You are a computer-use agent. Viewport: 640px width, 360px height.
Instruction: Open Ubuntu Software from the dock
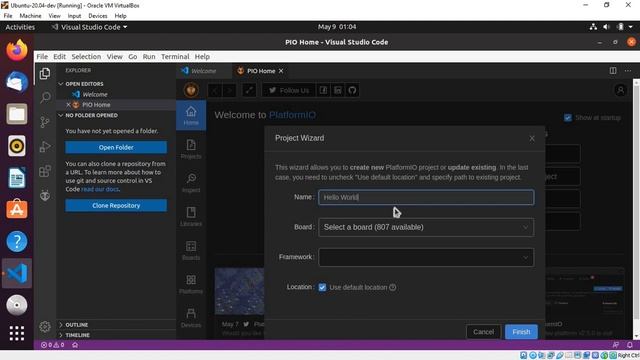click(x=17, y=209)
